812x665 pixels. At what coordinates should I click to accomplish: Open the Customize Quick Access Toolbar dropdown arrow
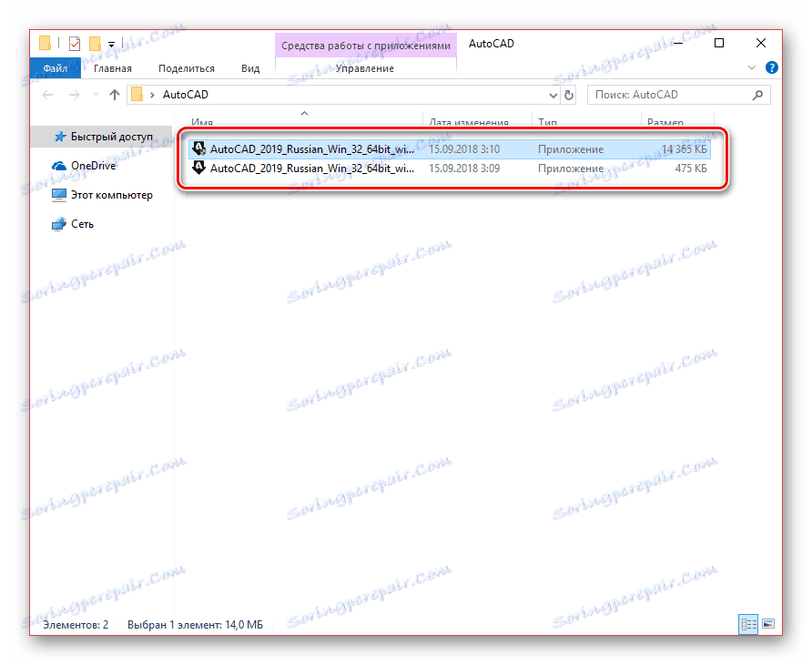(111, 45)
